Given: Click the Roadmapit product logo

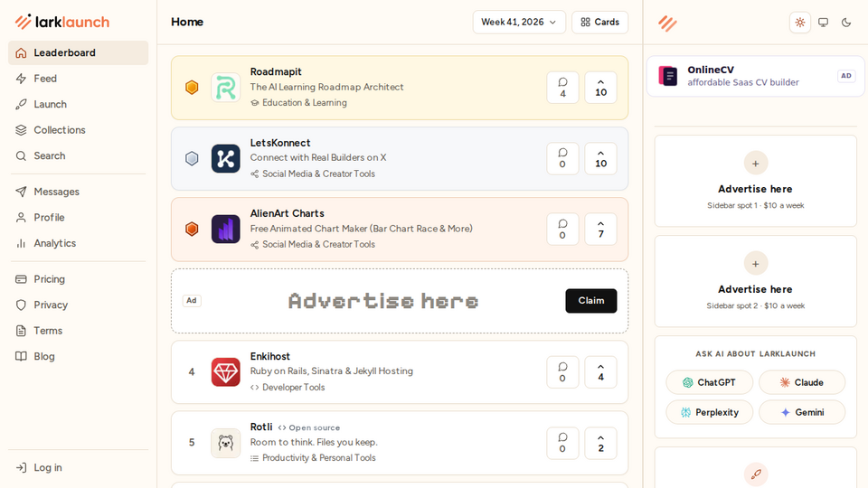Looking at the screenshot, I should 226,88.
